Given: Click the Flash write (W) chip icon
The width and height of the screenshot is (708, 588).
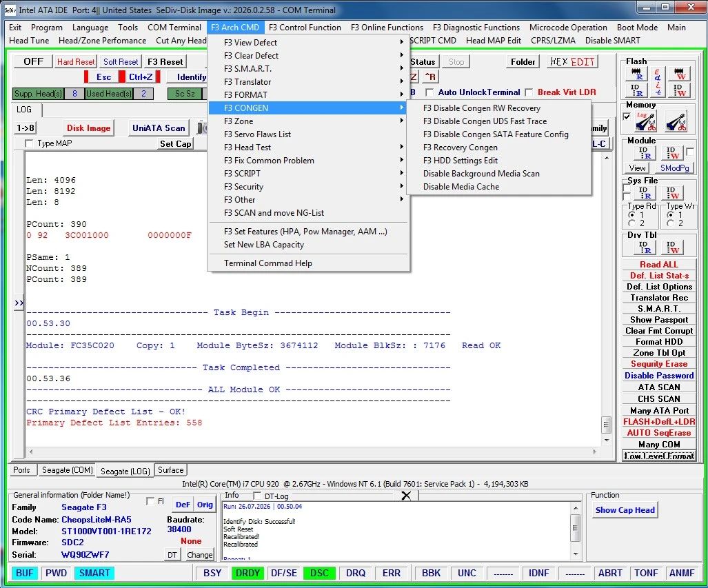Looking at the screenshot, I should [x=679, y=74].
